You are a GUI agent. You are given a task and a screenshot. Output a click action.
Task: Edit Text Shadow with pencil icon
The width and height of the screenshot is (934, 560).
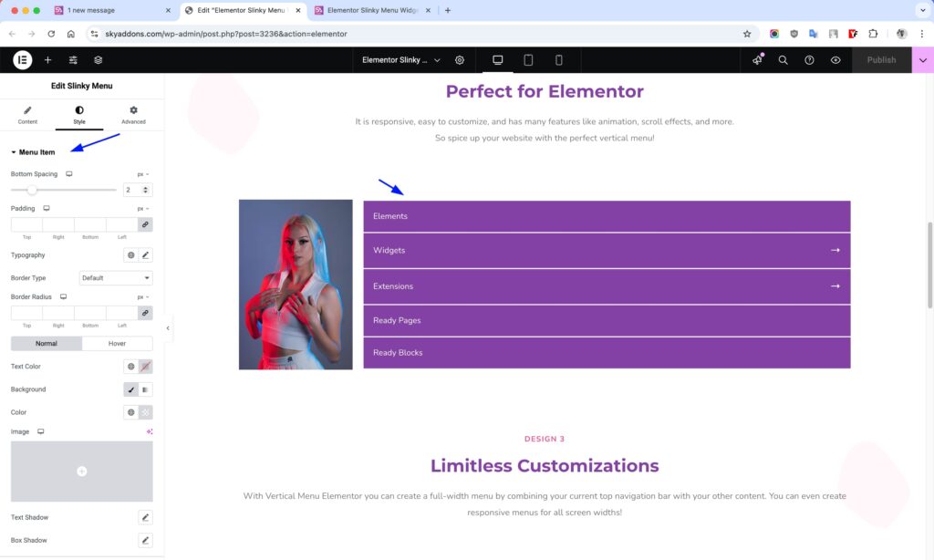145,517
